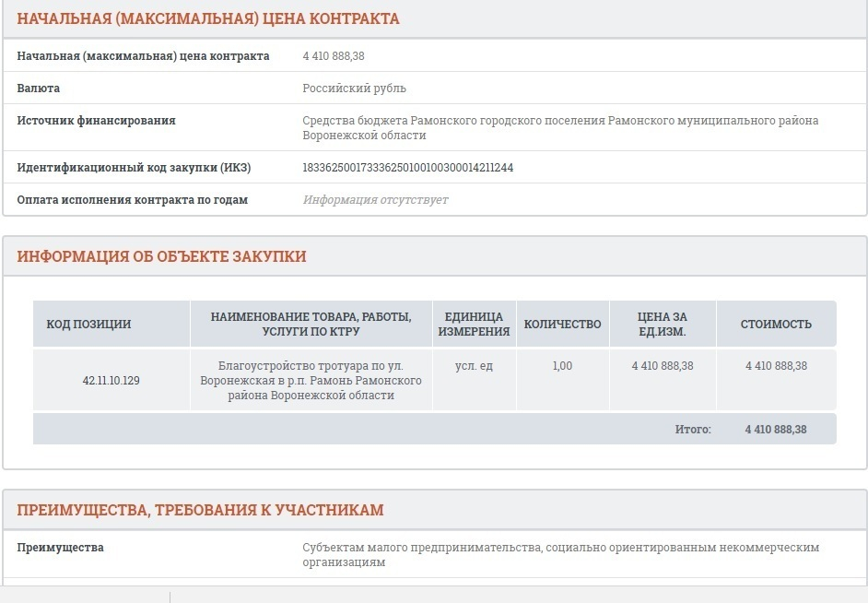868x603 pixels.
Task: Click the position code 42.11.10.129
Action: [x=111, y=380]
